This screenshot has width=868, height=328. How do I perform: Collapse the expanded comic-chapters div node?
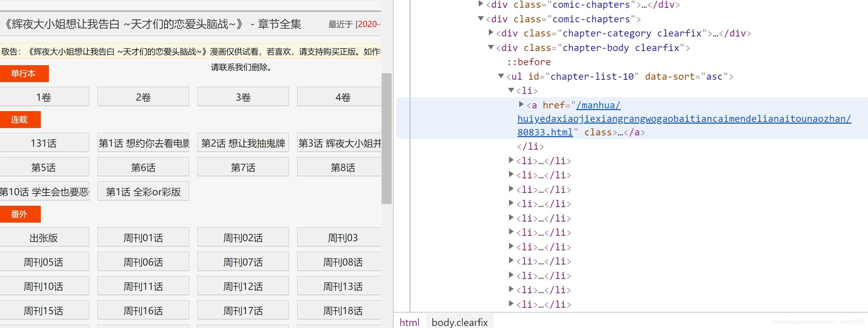pyautogui.click(x=481, y=18)
